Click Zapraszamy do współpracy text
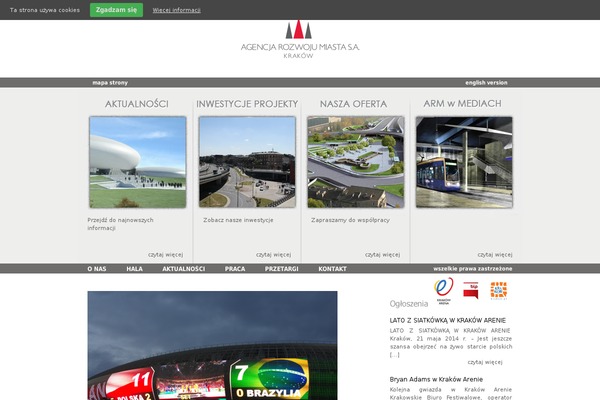Screen dimensions: 600x400 (x=351, y=220)
